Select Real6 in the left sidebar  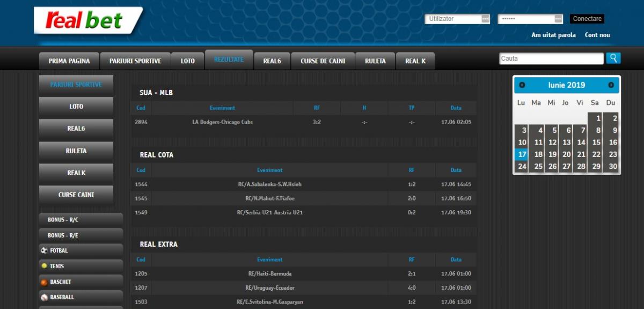pyautogui.click(x=76, y=128)
